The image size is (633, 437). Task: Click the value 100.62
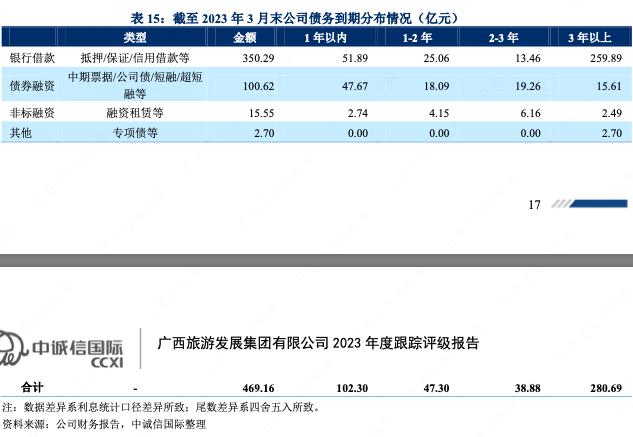[258, 86]
